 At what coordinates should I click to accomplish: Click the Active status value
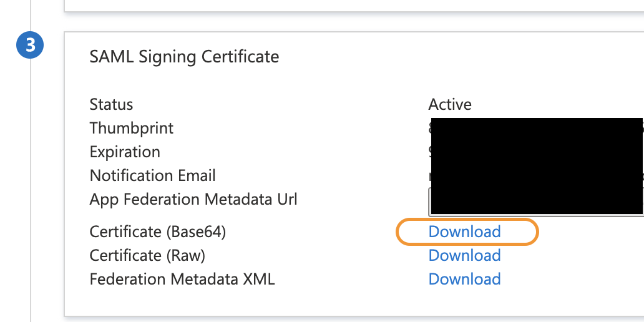[x=450, y=104]
